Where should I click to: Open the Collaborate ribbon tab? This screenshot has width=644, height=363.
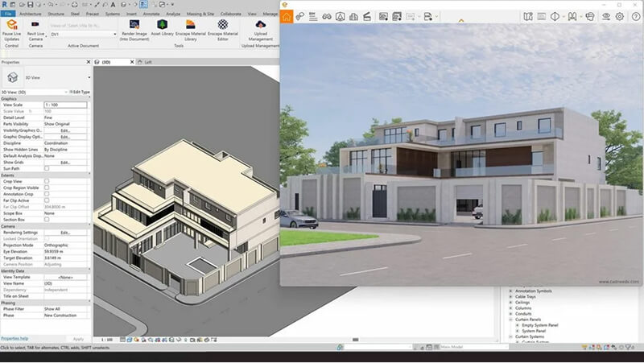click(x=231, y=14)
